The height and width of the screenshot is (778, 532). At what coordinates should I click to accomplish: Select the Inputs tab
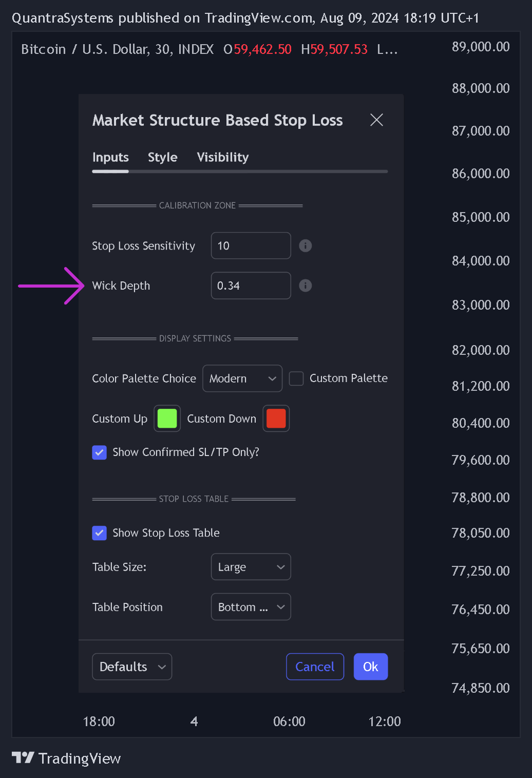(110, 157)
